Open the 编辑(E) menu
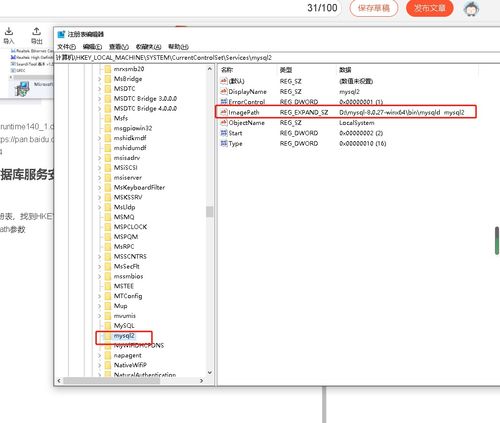Screen dimensions: 500x423 coord(92,47)
